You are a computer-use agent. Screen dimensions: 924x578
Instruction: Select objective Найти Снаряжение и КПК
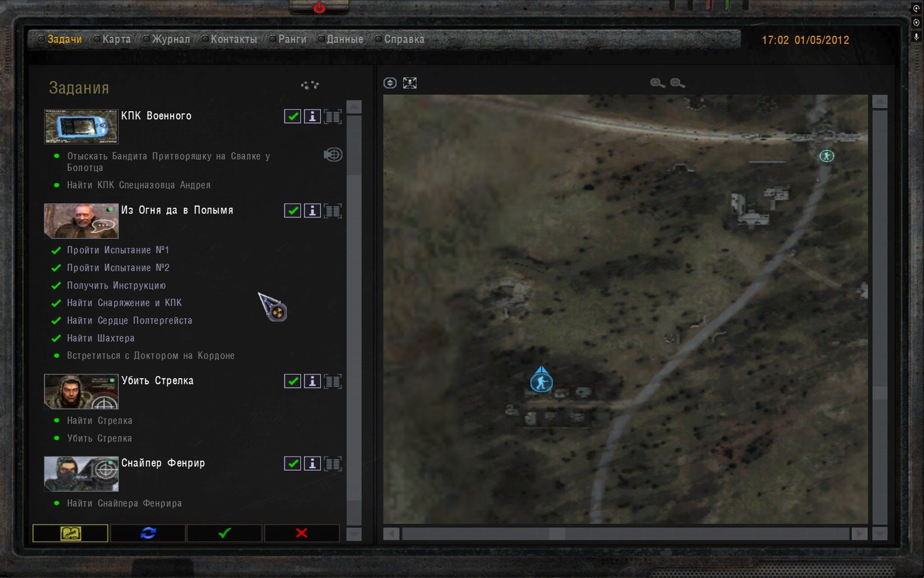[x=124, y=303]
